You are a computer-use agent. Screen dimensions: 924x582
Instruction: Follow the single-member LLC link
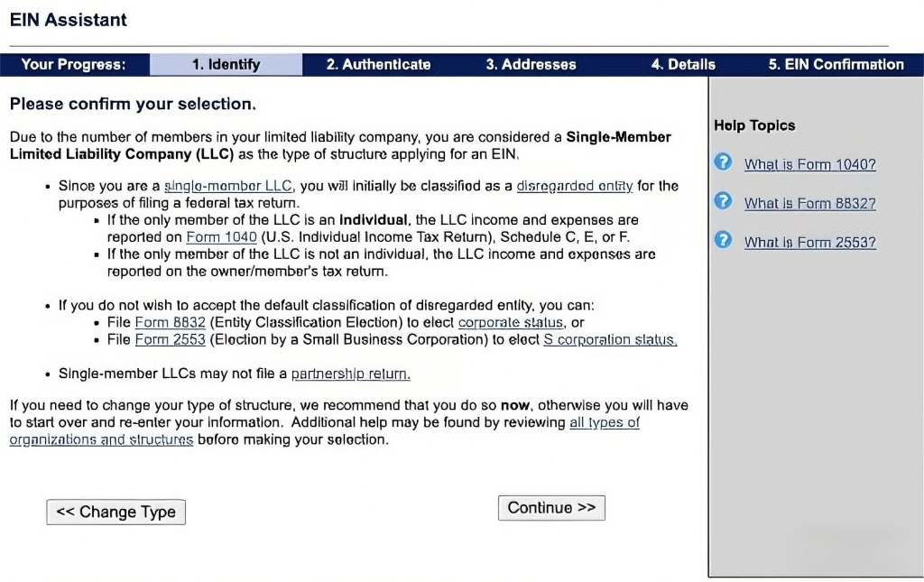[x=228, y=186]
